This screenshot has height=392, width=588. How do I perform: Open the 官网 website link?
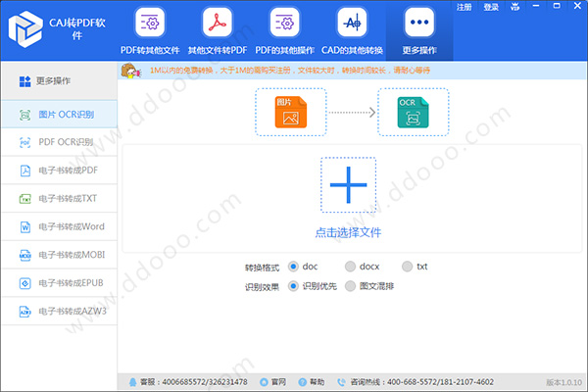pyautogui.click(x=278, y=382)
